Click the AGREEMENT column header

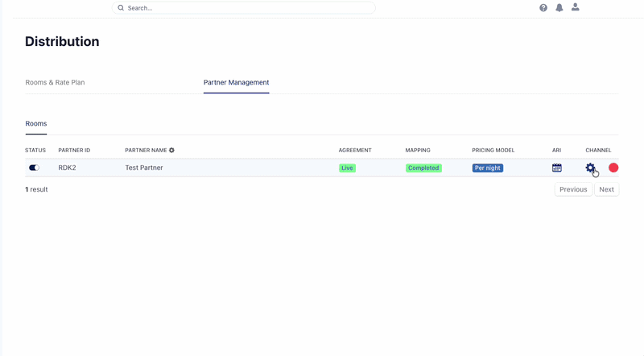[355, 150]
